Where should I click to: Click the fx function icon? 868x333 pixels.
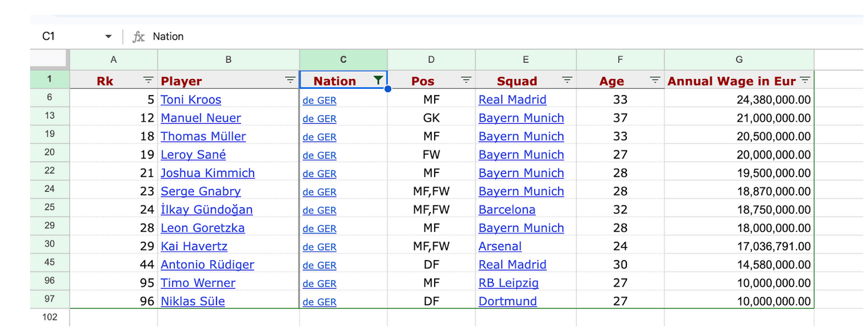pyautogui.click(x=138, y=37)
